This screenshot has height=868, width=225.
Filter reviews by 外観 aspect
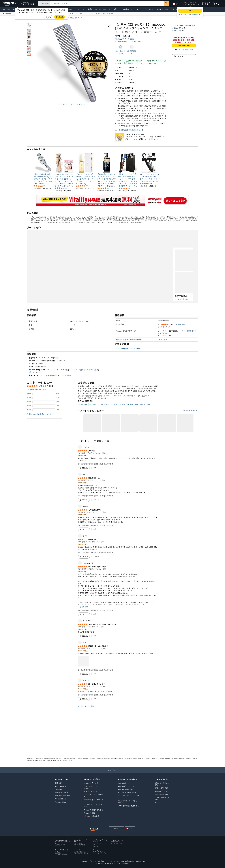coord(122,404)
